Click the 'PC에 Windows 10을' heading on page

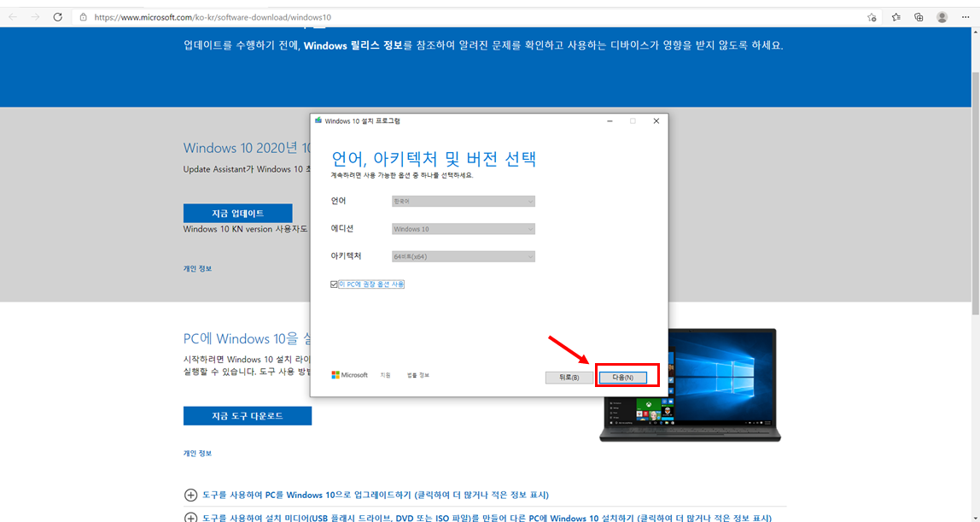(x=247, y=339)
